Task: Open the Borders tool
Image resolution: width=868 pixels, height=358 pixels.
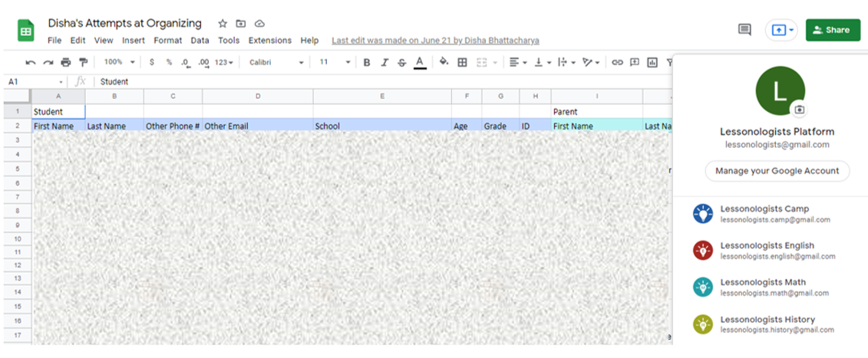Action: pyautogui.click(x=462, y=63)
